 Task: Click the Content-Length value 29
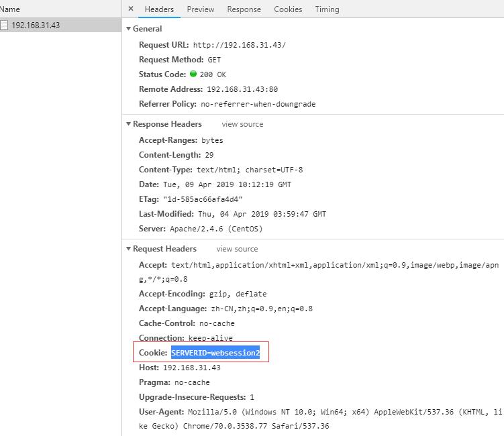[209, 155]
